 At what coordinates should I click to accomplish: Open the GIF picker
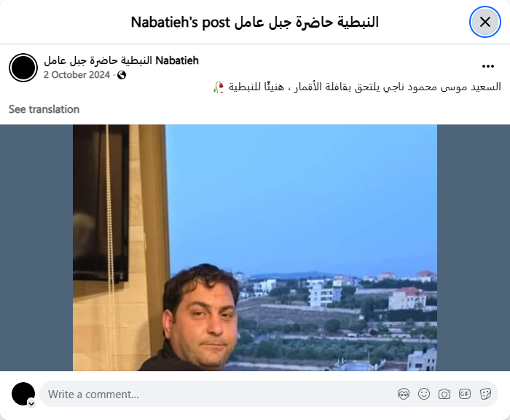coord(465,394)
